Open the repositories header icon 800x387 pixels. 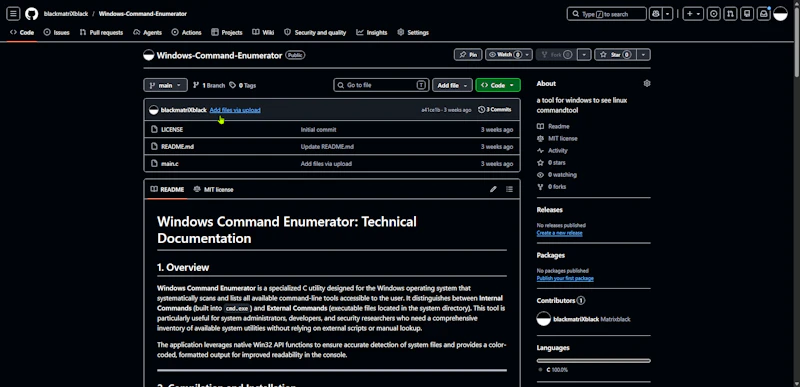click(x=747, y=14)
